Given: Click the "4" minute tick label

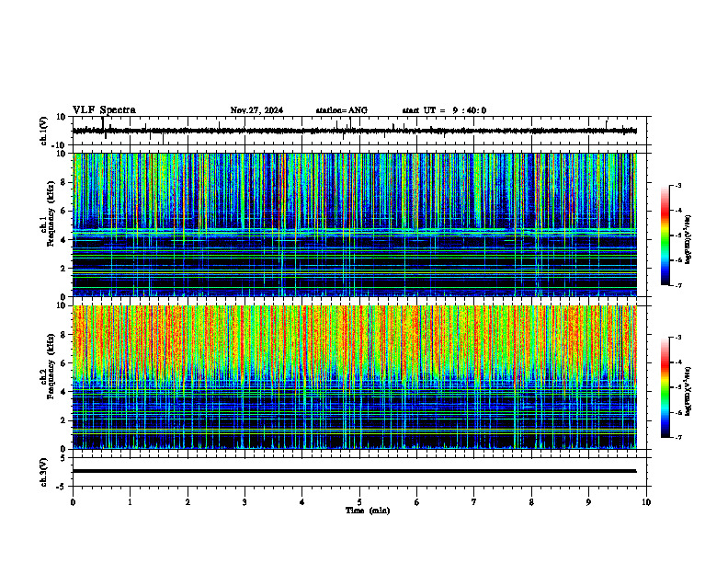Looking at the screenshot, I should pyautogui.click(x=302, y=502).
